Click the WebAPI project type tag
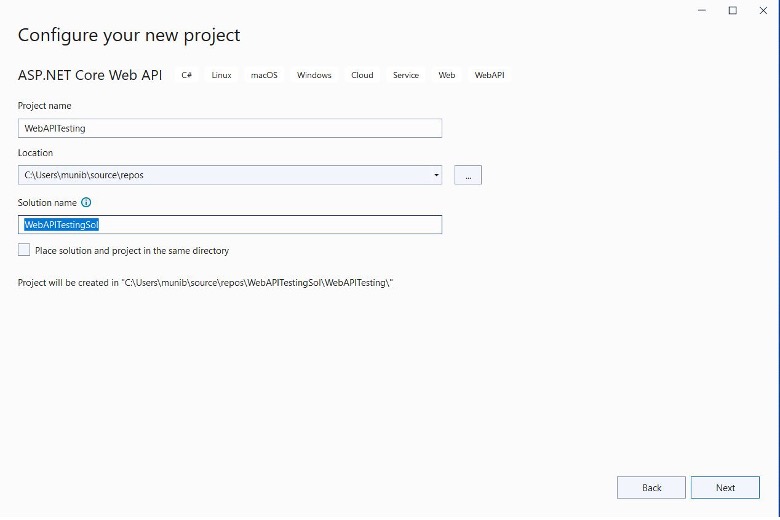 click(490, 75)
